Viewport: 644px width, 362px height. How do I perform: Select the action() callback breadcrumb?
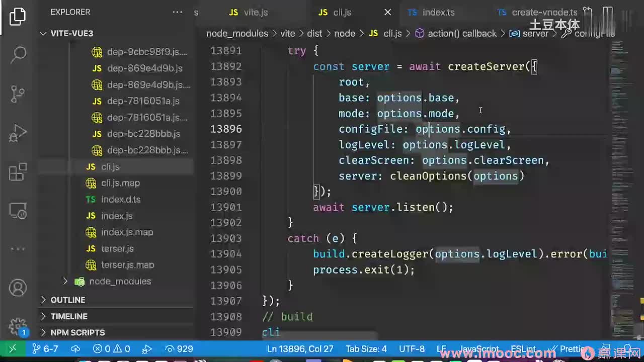point(456,34)
